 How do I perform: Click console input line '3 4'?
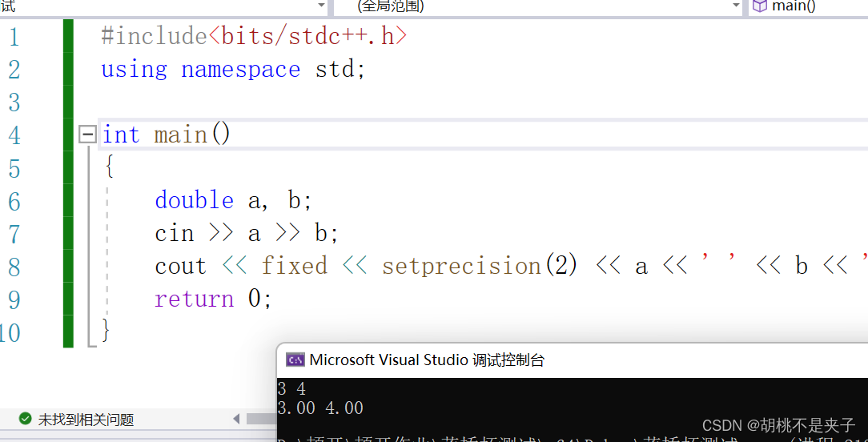tap(291, 389)
